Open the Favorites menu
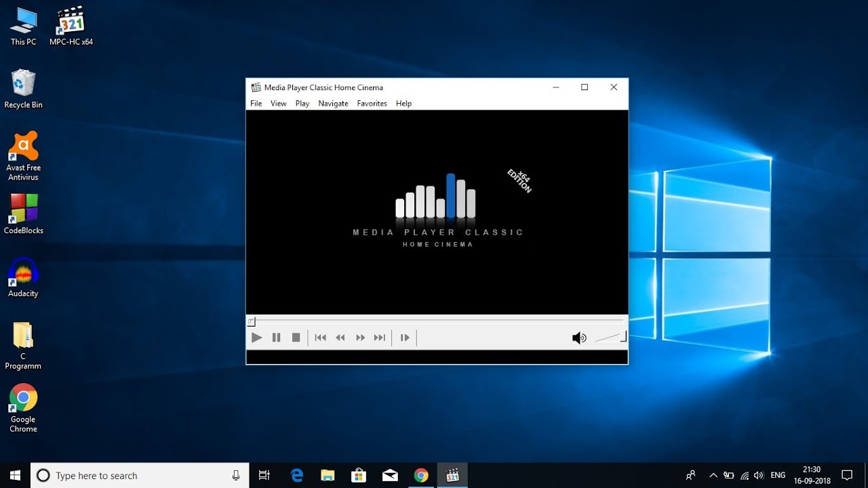The width and height of the screenshot is (868, 488). point(372,104)
